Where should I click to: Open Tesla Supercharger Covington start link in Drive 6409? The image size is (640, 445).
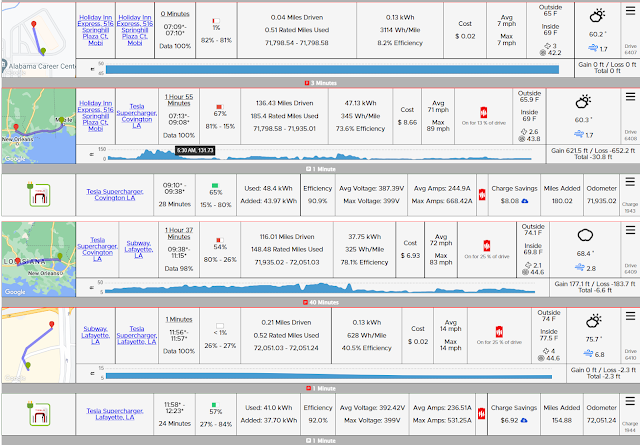point(97,249)
